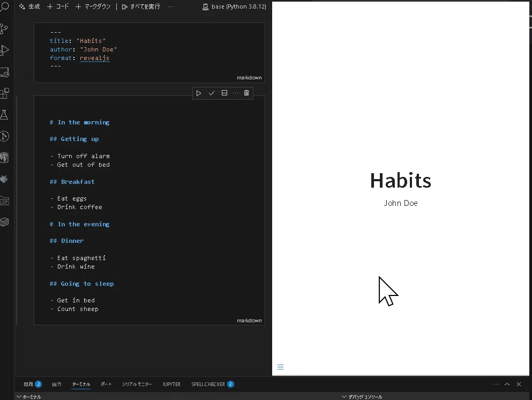This screenshot has height=400, width=532.
Task: Open the Search view in activity bar
Action: point(4,6)
